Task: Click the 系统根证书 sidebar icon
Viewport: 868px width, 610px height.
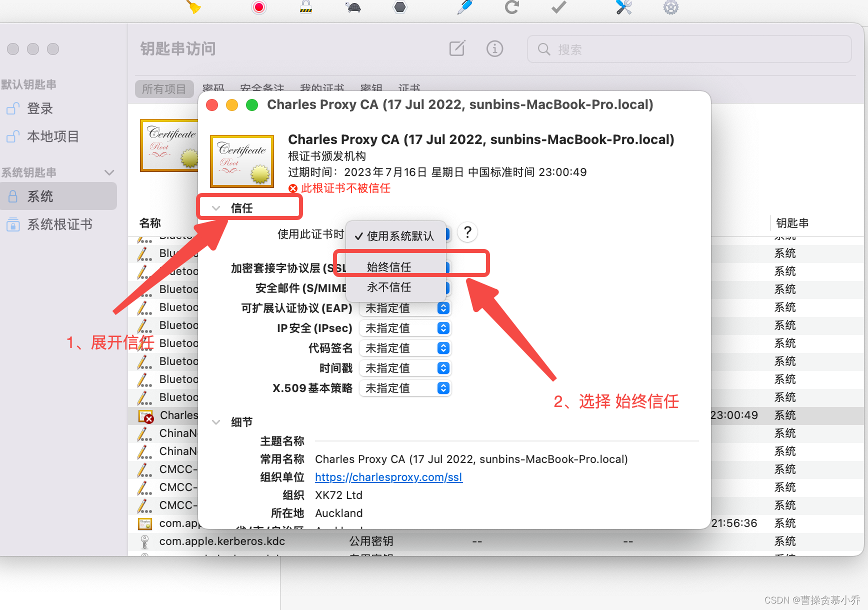Action: [x=13, y=224]
